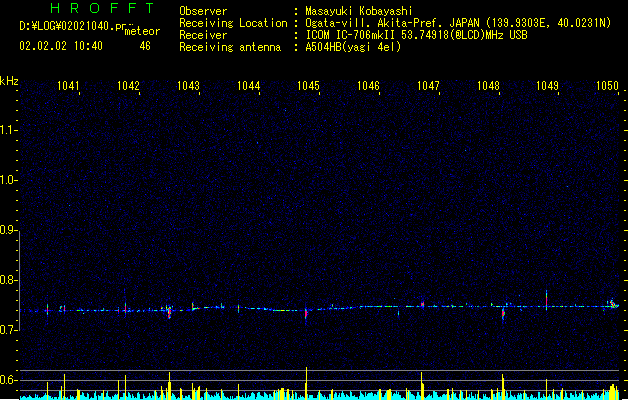This screenshot has height=400, width=629.
Task: Click the date stamp 02.02.02 10:40
Action: click(x=61, y=46)
